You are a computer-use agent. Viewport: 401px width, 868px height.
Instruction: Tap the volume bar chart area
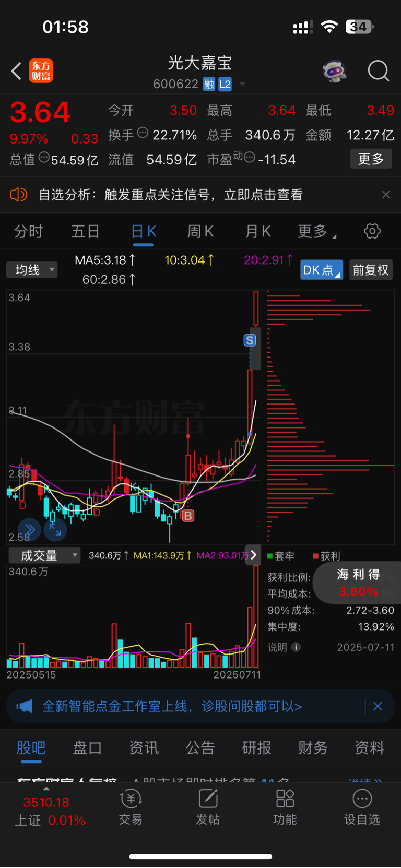coord(133,617)
